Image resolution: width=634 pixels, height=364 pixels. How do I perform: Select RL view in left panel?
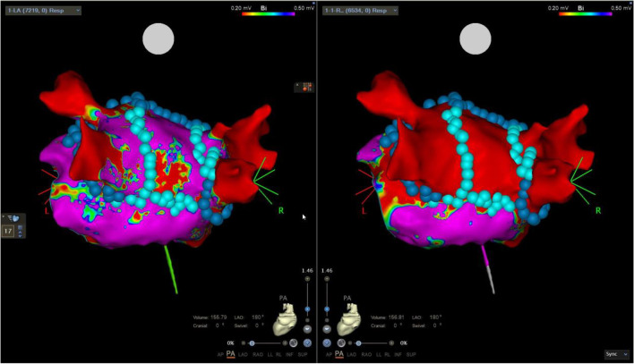[x=278, y=354]
